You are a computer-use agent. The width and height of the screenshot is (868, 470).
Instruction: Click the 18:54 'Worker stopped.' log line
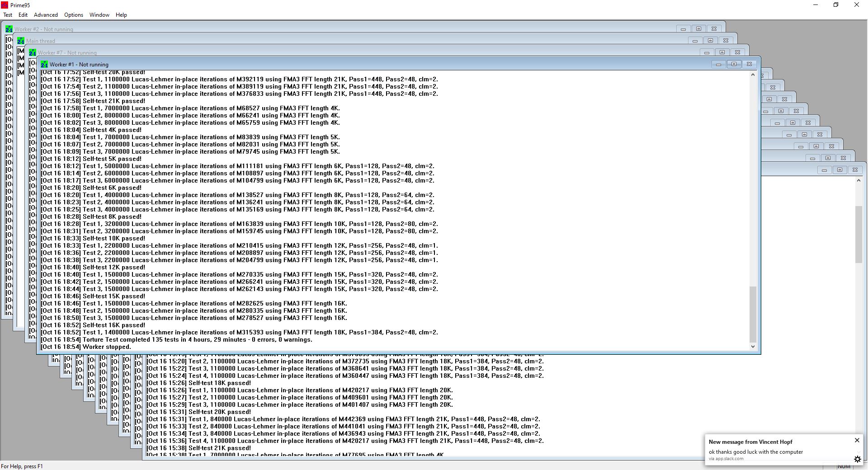[86, 347]
